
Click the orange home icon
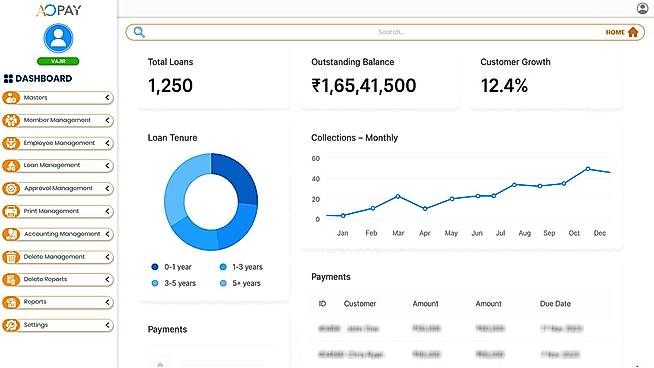[x=633, y=32]
